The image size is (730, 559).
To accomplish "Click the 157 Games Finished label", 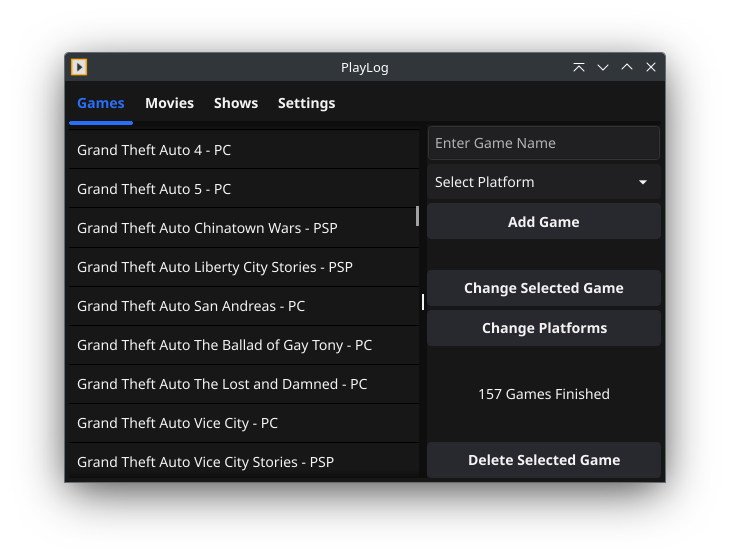I will point(544,394).
